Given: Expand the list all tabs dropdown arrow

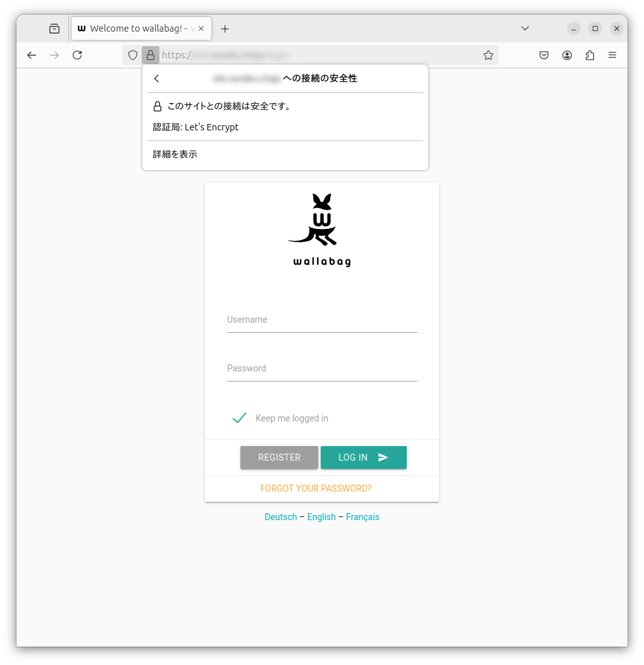Looking at the screenshot, I should [x=525, y=28].
